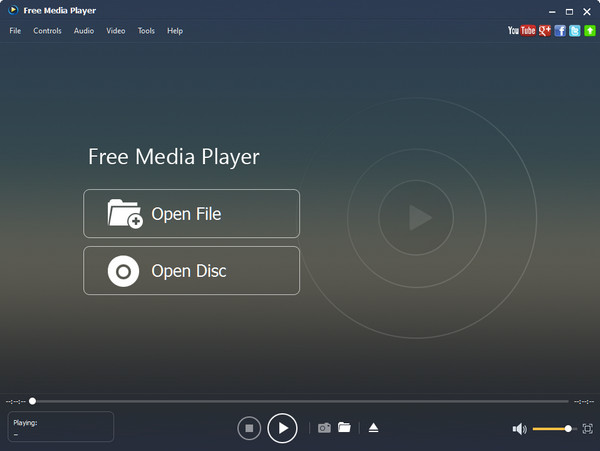Expand the Tools menu
The height and width of the screenshot is (451, 600).
[146, 31]
